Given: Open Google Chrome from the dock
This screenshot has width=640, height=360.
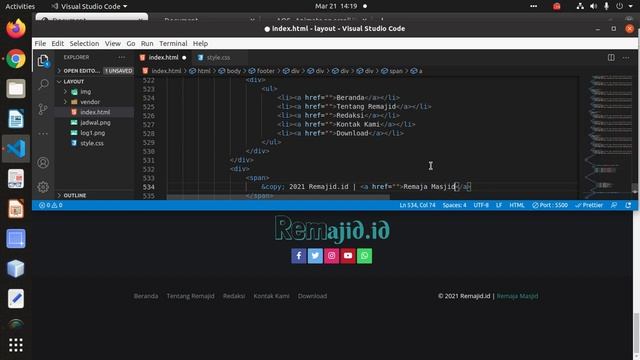Looking at the screenshot, I should click(x=16, y=59).
